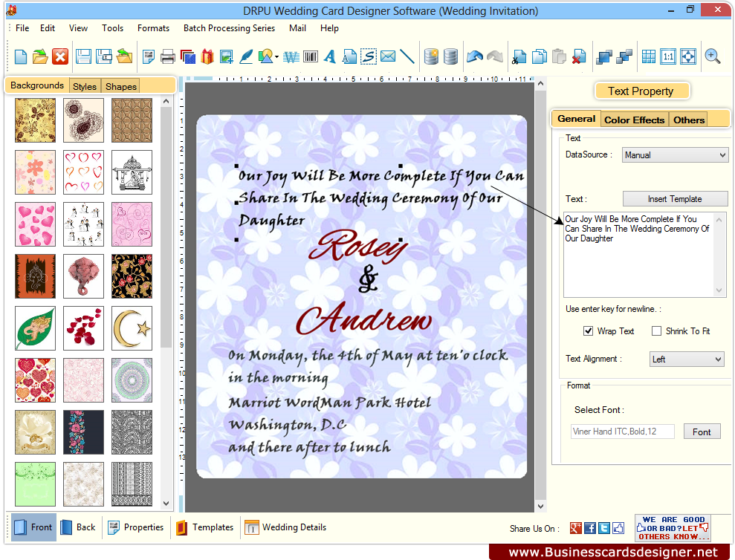735x560 pixels.
Task: Open the Edit menu
Action: [x=48, y=28]
